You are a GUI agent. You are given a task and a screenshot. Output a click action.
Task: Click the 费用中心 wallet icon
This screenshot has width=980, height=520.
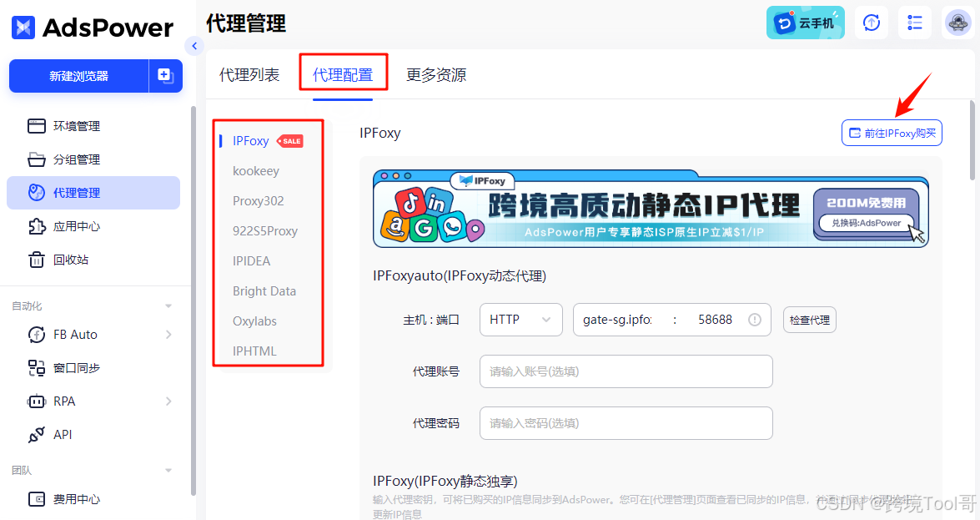[36, 499]
